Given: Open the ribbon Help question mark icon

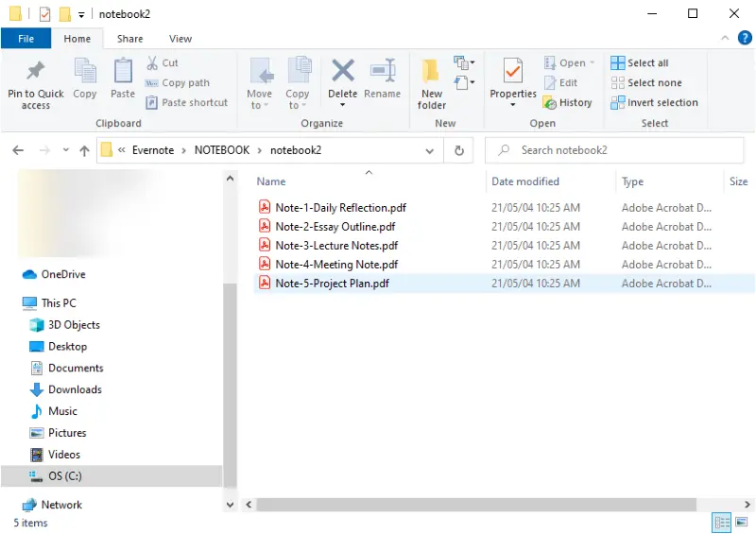Looking at the screenshot, I should pos(745,39).
